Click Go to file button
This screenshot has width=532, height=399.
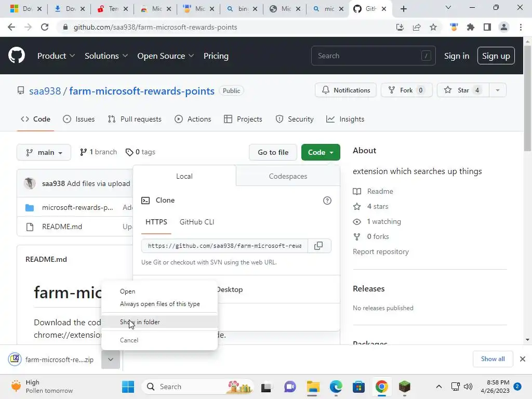point(273,152)
